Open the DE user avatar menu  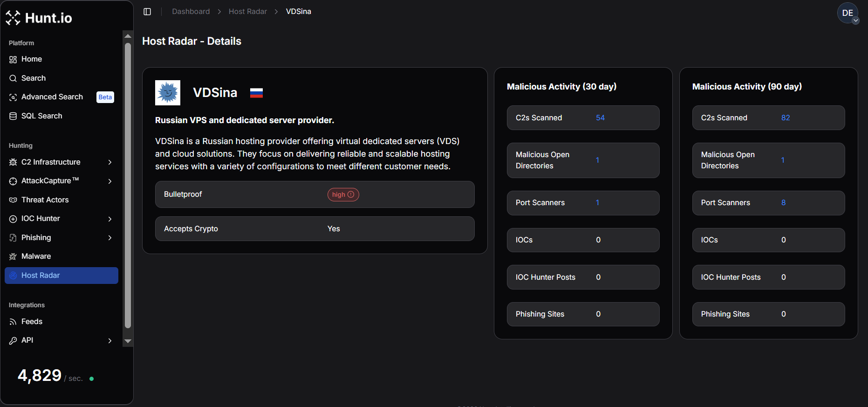[847, 13]
